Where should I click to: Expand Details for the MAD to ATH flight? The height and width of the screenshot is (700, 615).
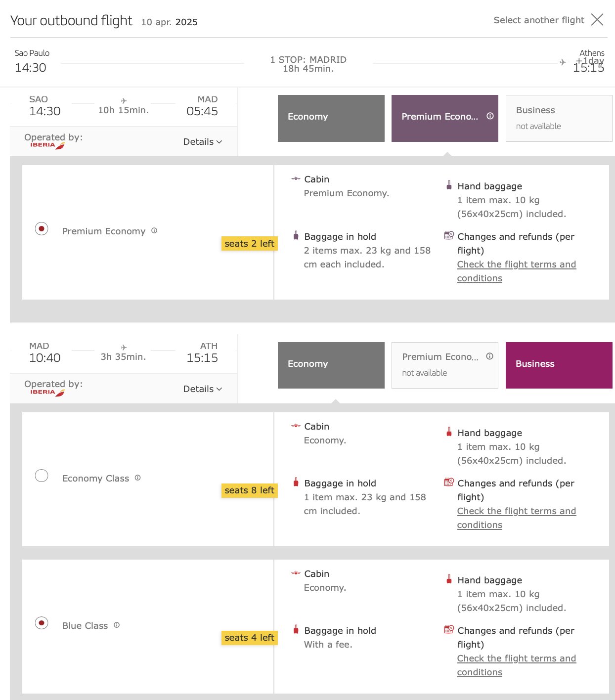click(203, 389)
